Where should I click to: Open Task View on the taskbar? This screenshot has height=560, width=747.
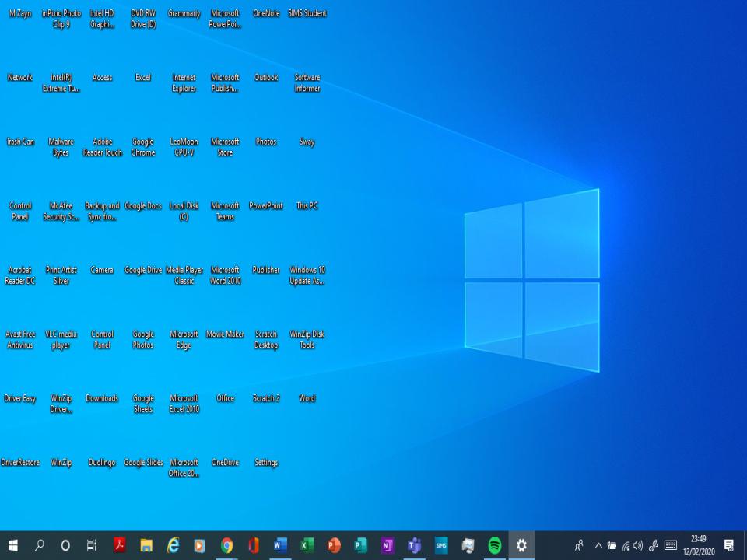pos(92,545)
